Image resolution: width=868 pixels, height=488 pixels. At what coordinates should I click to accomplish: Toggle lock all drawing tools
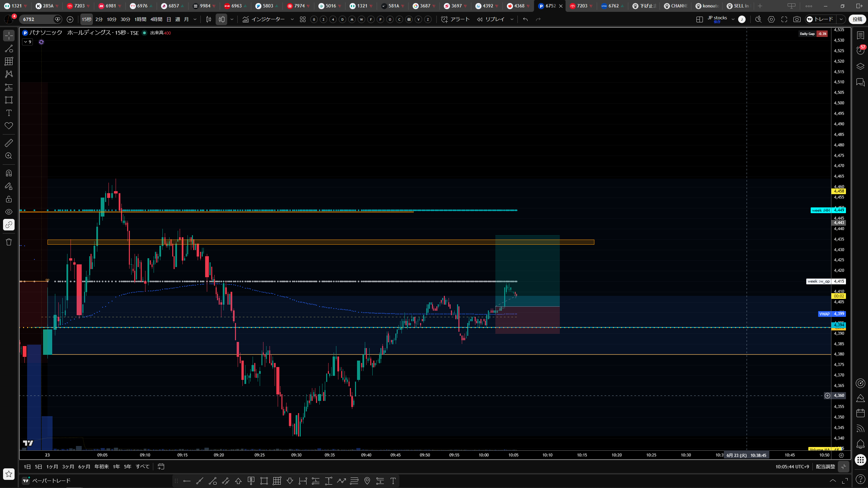[x=9, y=199]
